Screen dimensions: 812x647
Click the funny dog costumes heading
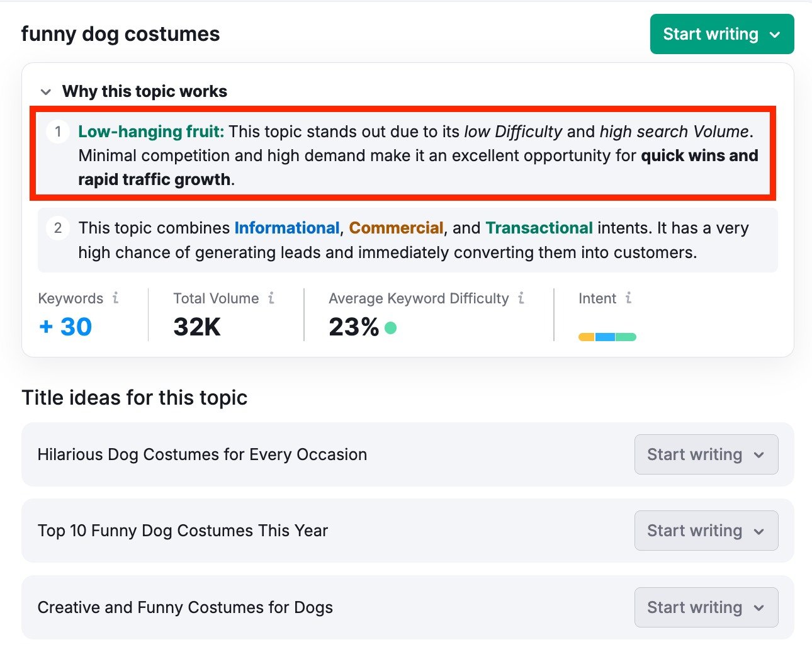pyautogui.click(x=120, y=33)
